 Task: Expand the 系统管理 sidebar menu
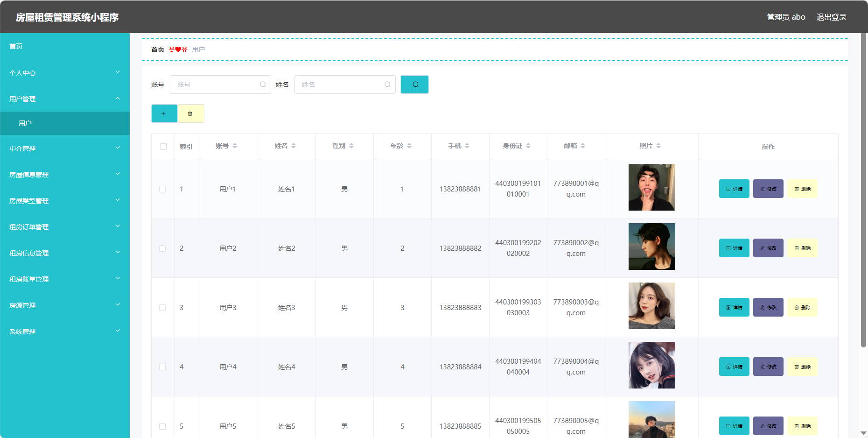pyautogui.click(x=65, y=331)
